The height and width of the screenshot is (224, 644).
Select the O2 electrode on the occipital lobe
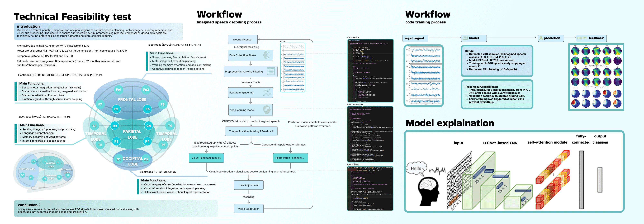tap(146, 159)
